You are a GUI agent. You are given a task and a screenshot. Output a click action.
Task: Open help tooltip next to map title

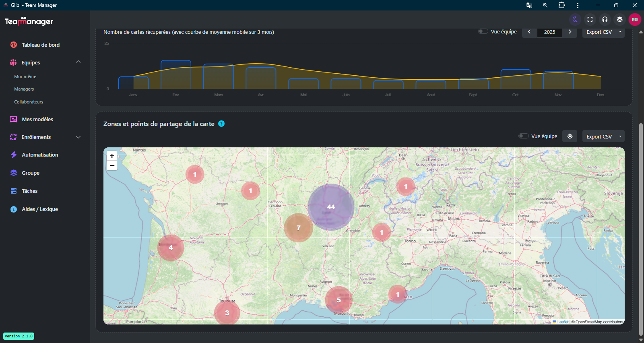click(221, 124)
